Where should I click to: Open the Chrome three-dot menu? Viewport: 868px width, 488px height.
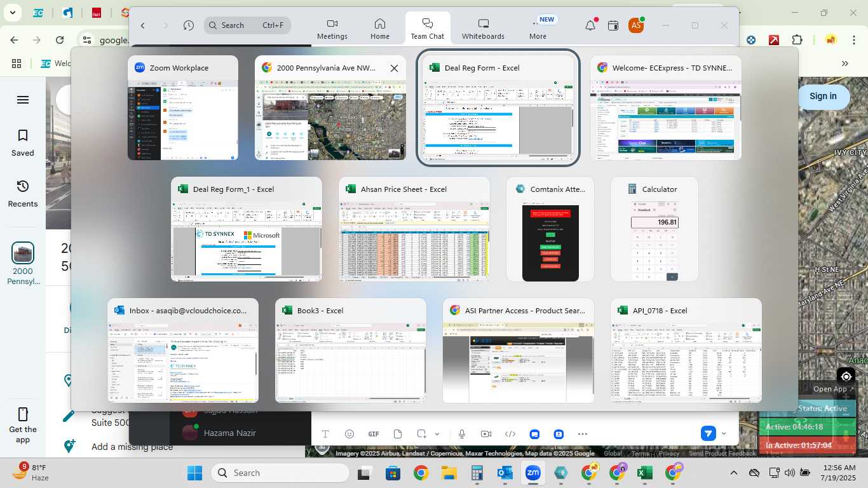[855, 40]
